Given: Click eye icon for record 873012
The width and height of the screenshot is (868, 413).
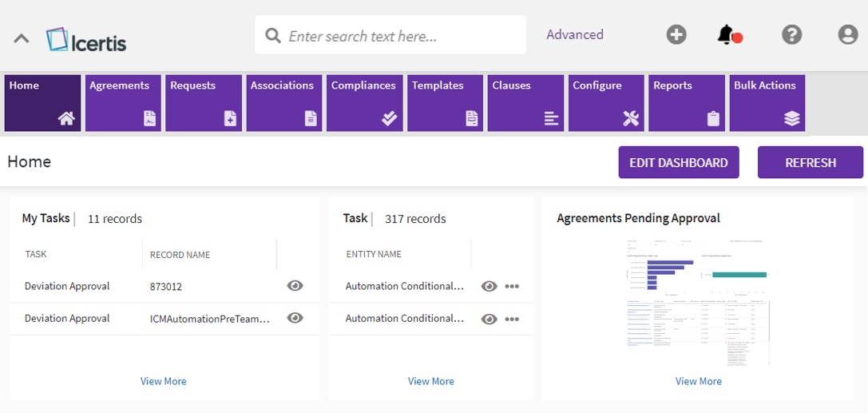Looking at the screenshot, I should (x=295, y=286).
